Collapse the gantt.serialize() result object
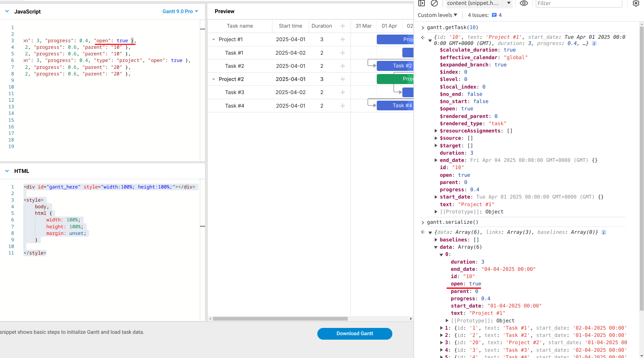 click(x=430, y=232)
